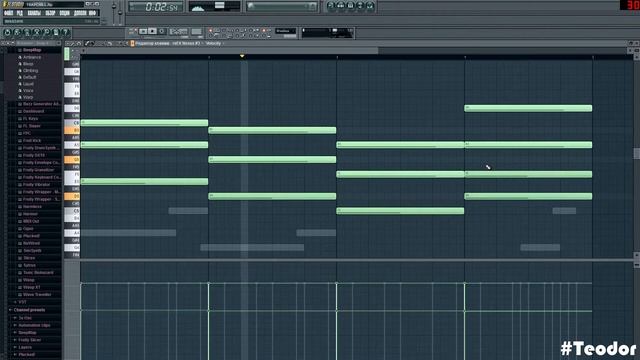
Task: Select Harmless generator in browser
Action: (32, 207)
